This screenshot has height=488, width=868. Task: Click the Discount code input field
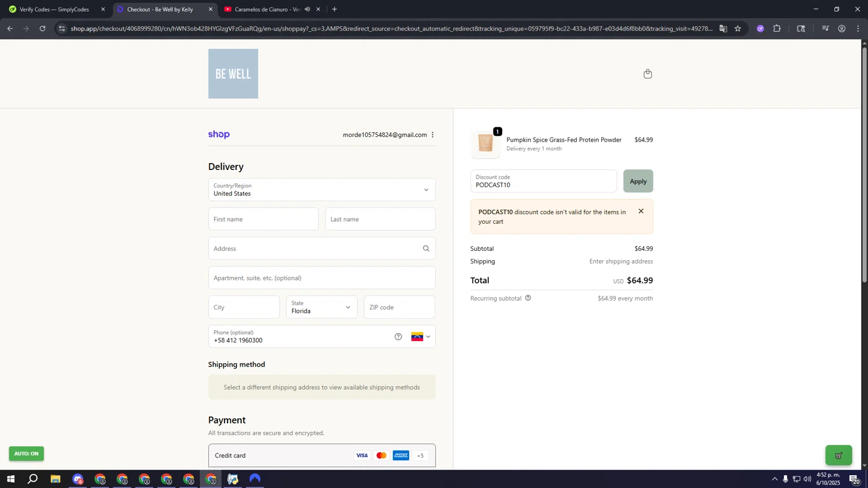point(543,181)
